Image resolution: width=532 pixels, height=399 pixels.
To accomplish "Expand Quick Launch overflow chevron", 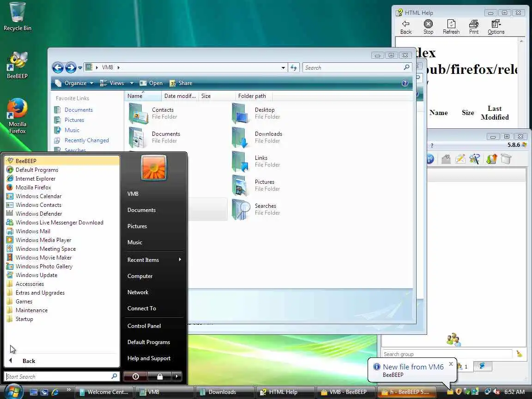I will 68,389.
